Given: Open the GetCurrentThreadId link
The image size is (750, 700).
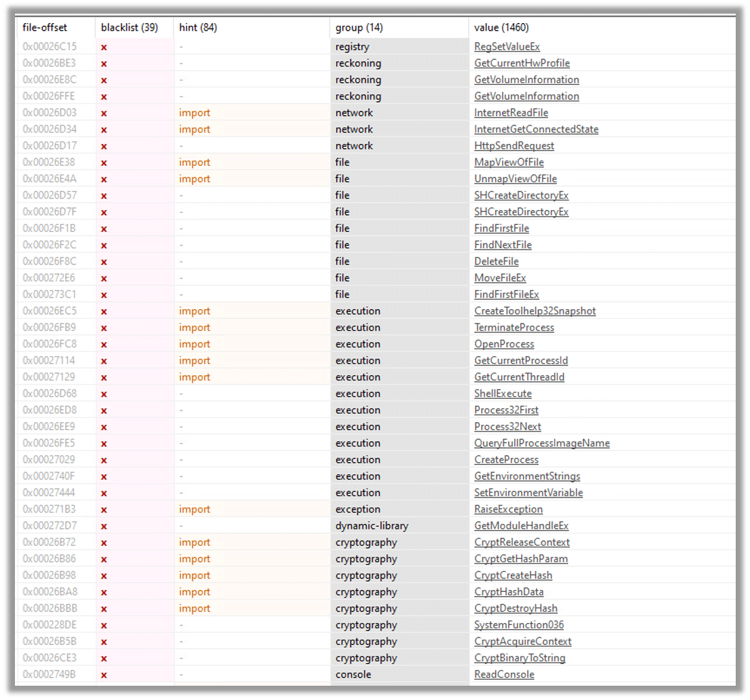Looking at the screenshot, I should click(519, 377).
